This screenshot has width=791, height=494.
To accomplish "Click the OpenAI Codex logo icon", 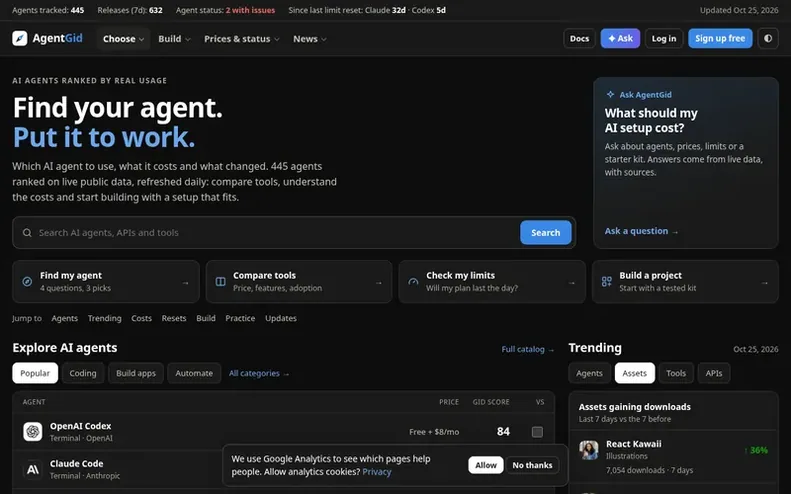I will coord(33,431).
